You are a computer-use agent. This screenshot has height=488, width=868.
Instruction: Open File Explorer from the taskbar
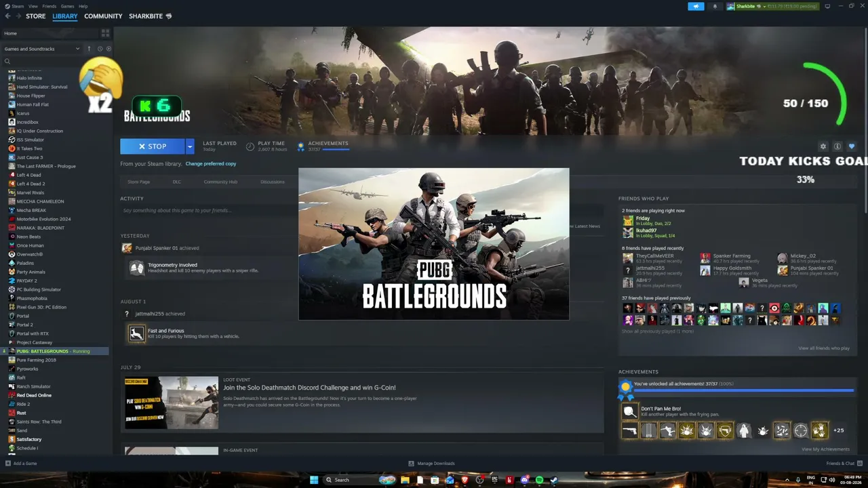click(x=405, y=480)
